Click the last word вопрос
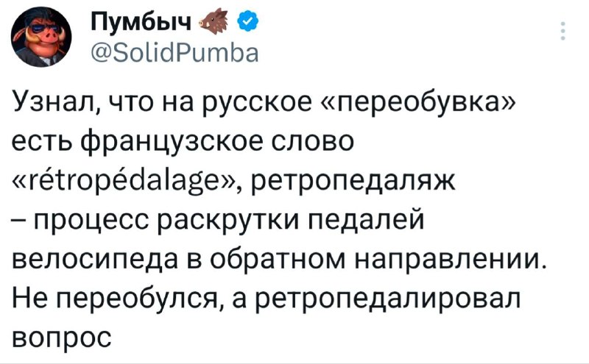The width and height of the screenshot is (589, 364). 63,338
